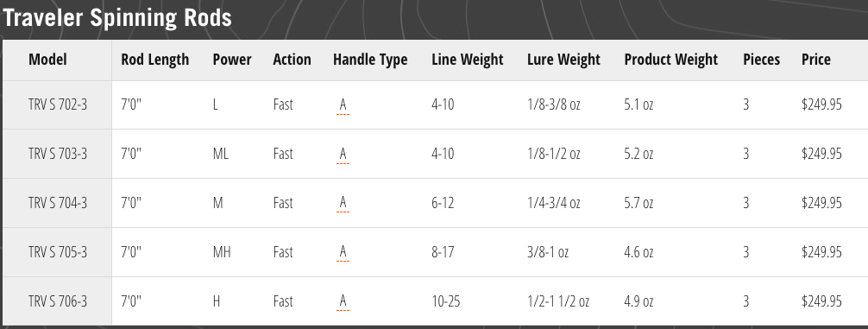Select the TRV S 705-3 model cell
The width and height of the screenshot is (868, 329).
(x=58, y=252)
